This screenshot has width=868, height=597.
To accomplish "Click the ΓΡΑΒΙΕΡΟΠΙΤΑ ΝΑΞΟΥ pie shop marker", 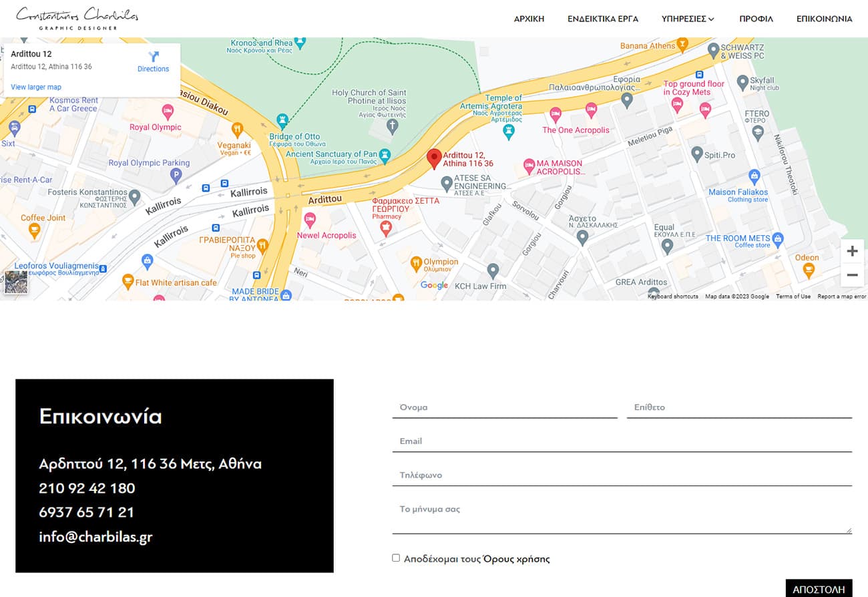I will pos(262,246).
